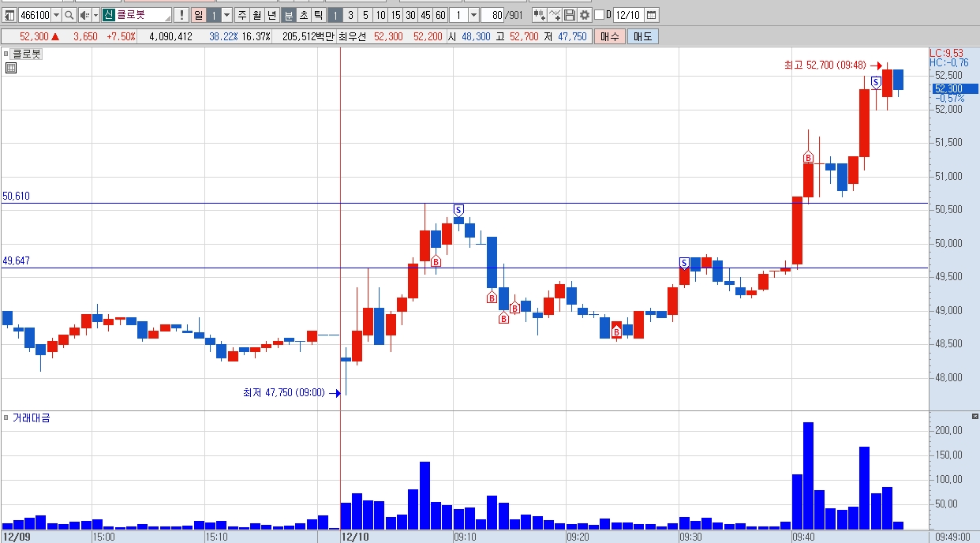Select the 주 (weekly) chart period
Viewport: 980px width, 543px height.
pyautogui.click(x=242, y=15)
